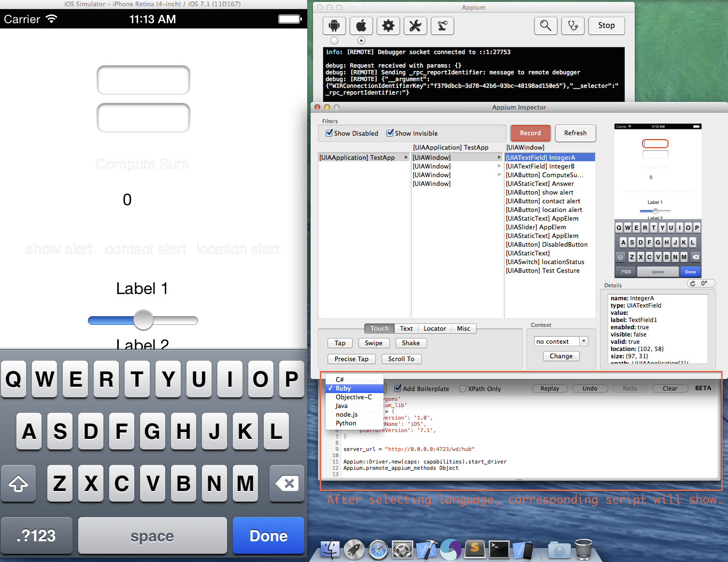
Task: Open Xcode from the dock
Action: (x=427, y=549)
